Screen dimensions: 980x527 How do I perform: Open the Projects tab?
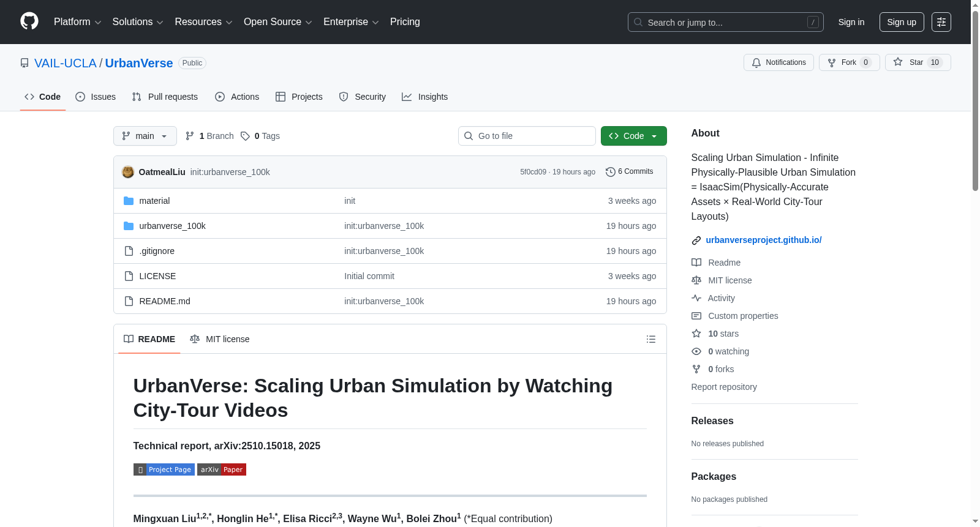click(299, 97)
